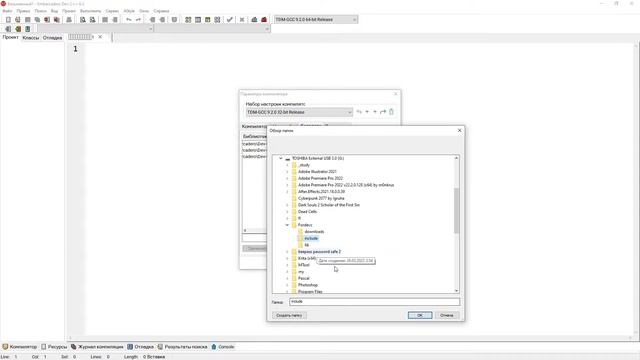640x360 pixels.
Task: Click OK in folder browse dialog
Action: (420, 315)
